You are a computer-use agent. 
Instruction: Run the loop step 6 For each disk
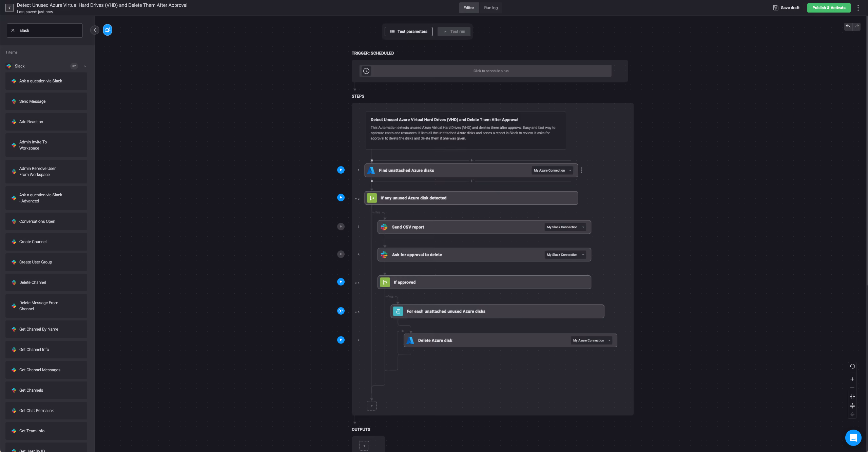(x=341, y=311)
